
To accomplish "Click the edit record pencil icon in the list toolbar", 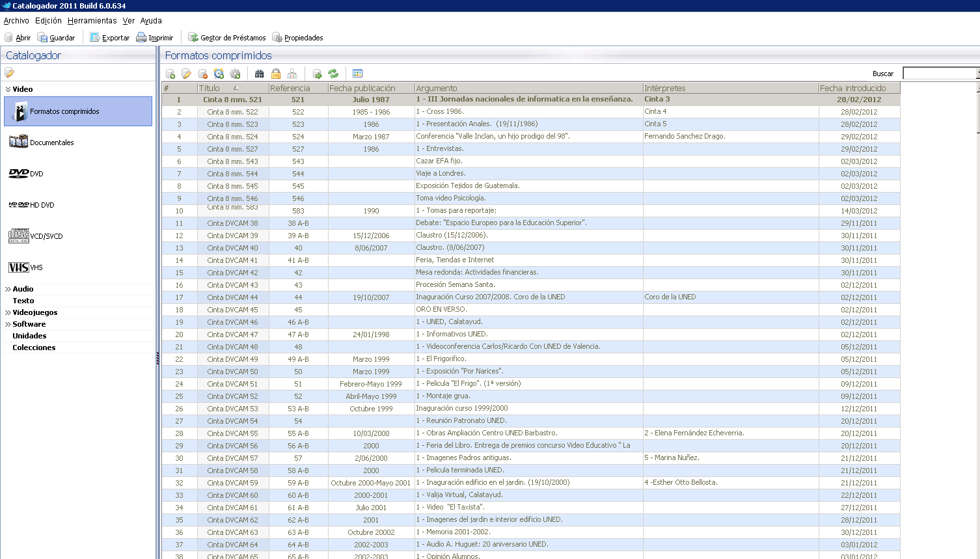I will [187, 74].
